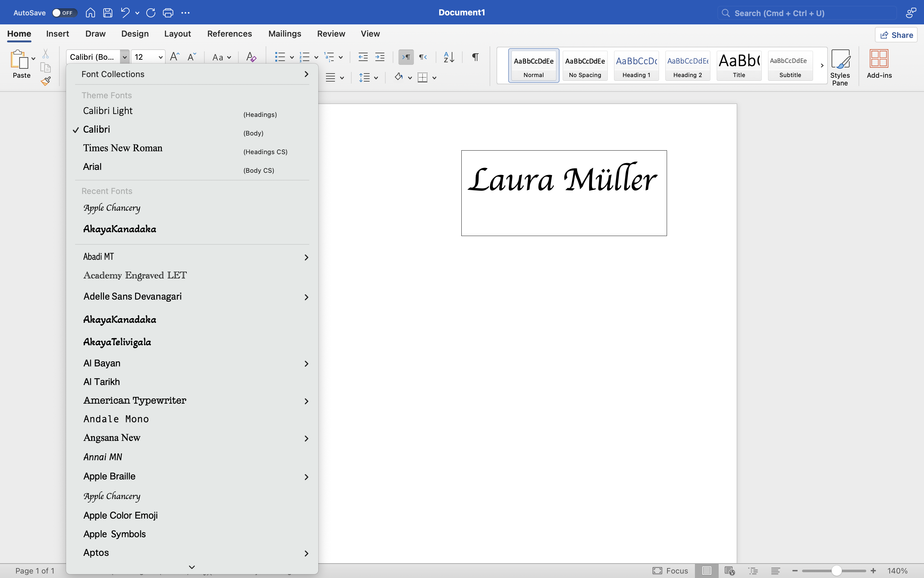
Task: Click the Print icon
Action: 168,13
